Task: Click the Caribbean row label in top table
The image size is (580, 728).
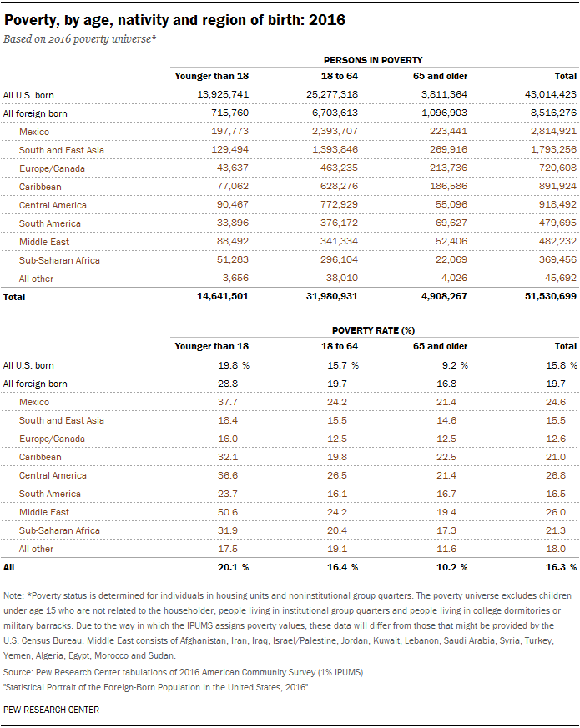Action: (x=40, y=187)
